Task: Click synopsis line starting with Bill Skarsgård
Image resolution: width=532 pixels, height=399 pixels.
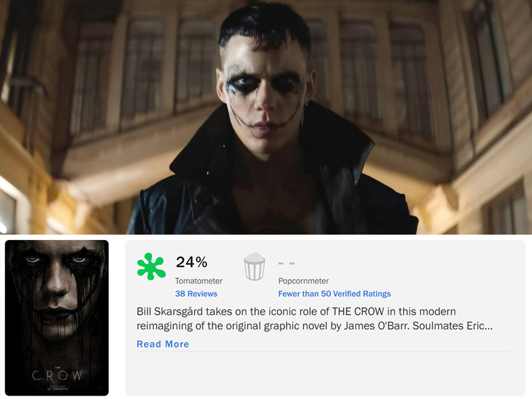Action: [296, 311]
